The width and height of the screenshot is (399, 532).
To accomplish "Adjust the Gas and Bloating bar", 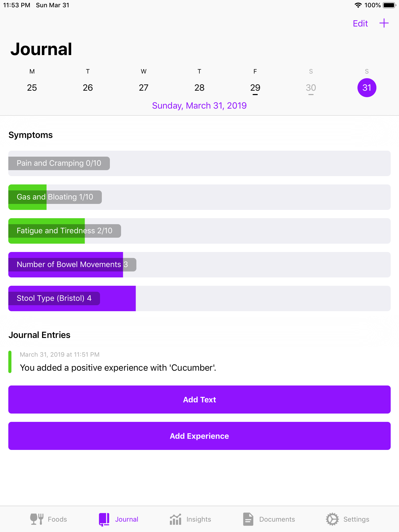I will (x=199, y=197).
